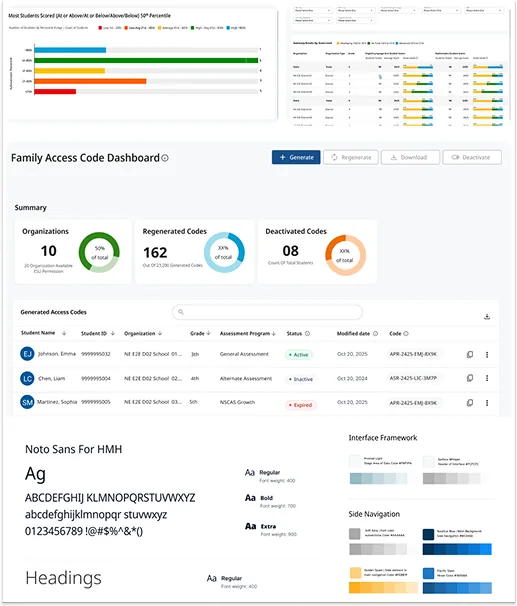Sort table by Grade arrow

click(209, 333)
